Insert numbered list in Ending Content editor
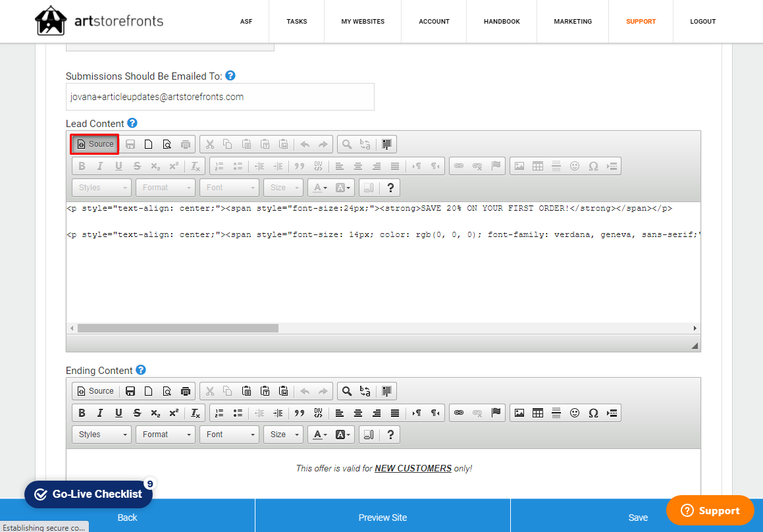 click(219, 413)
